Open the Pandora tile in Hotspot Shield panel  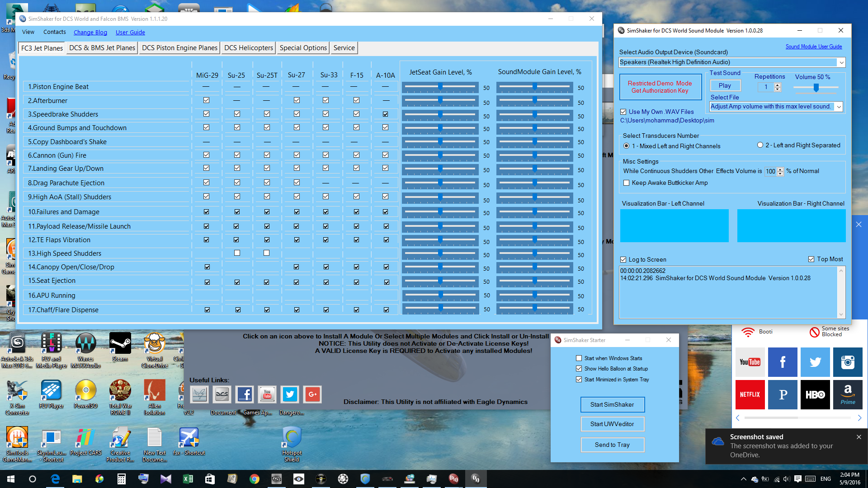(x=783, y=394)
